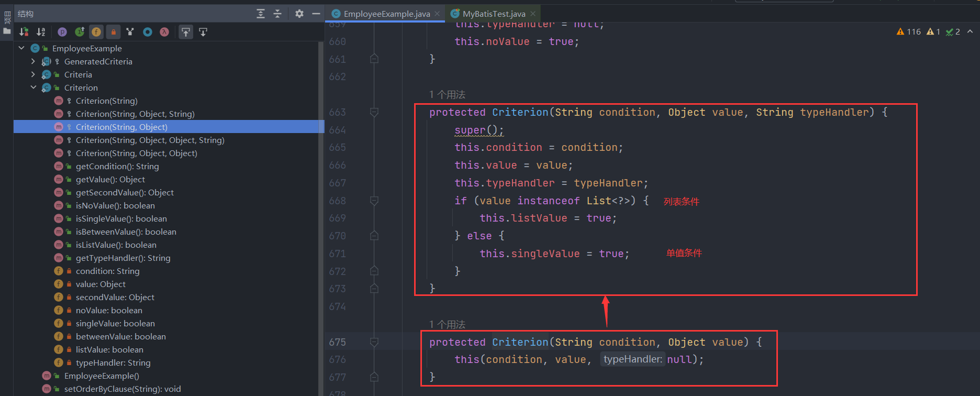Fold the constructor at line 675
The height and width of the screenshot is (396, 980).
click(374, 342)
